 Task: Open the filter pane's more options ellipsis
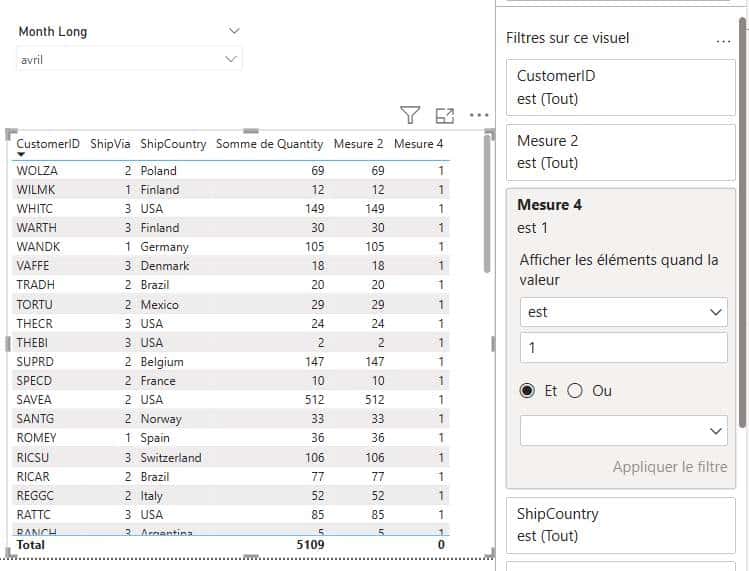724,41
